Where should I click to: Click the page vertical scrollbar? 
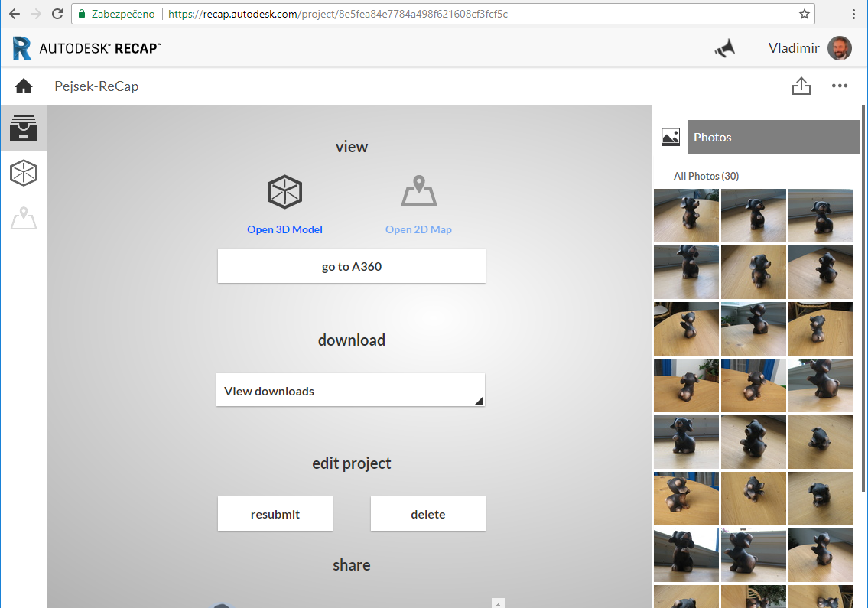coord(863,298)
